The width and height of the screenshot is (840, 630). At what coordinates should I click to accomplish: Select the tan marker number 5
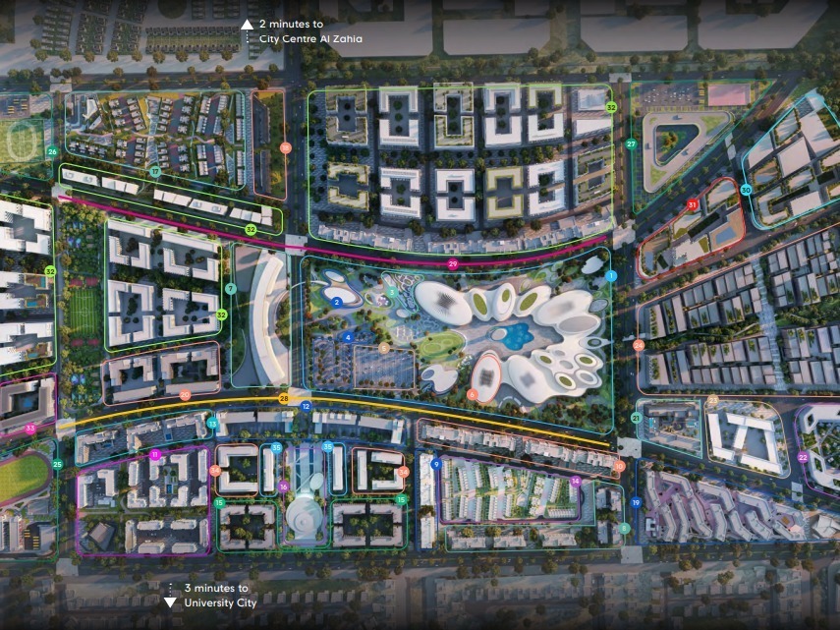(384, 348)
